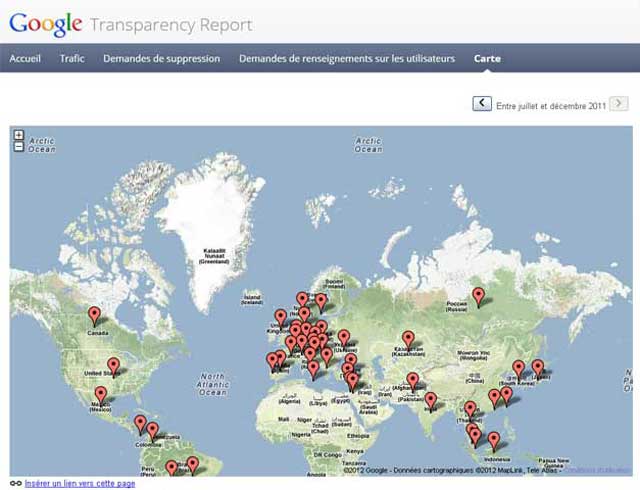Click the map pin over Thailand
Screen dimensions: 640x490
click(x=470, y=410)
